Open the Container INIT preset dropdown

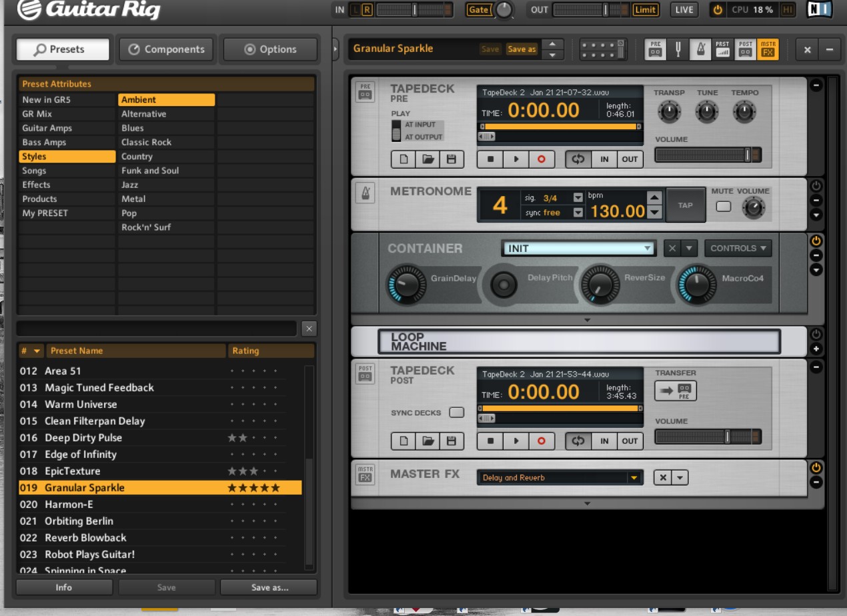pyautogui.click(x=578, y=248)
